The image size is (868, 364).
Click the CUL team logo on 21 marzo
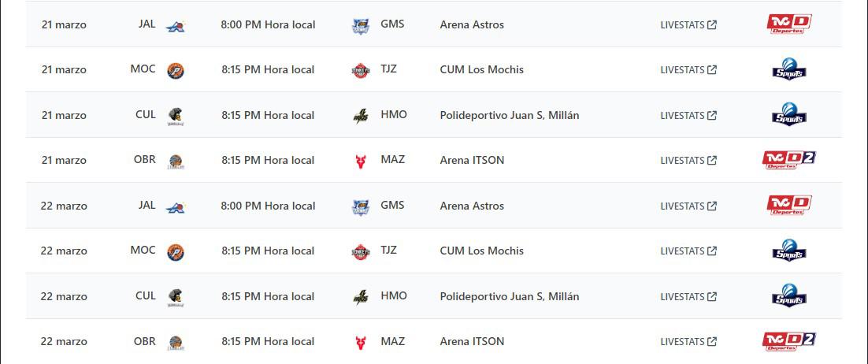[176, 116]
